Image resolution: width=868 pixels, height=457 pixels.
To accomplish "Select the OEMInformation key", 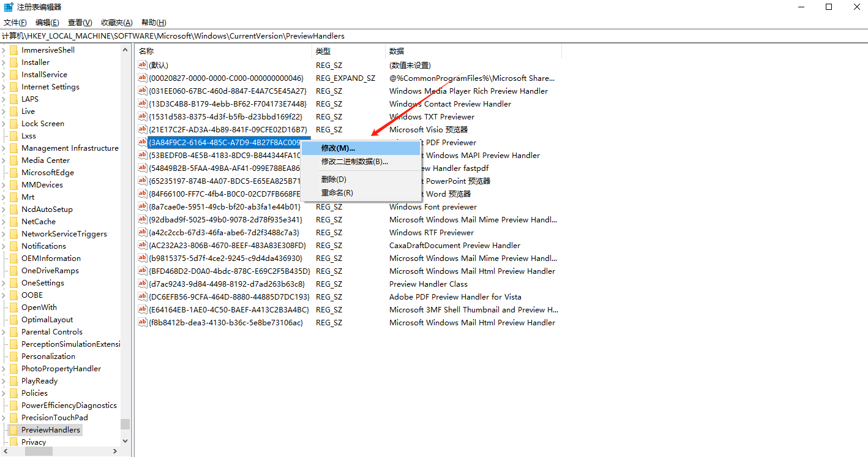I will tap(51, 259).
